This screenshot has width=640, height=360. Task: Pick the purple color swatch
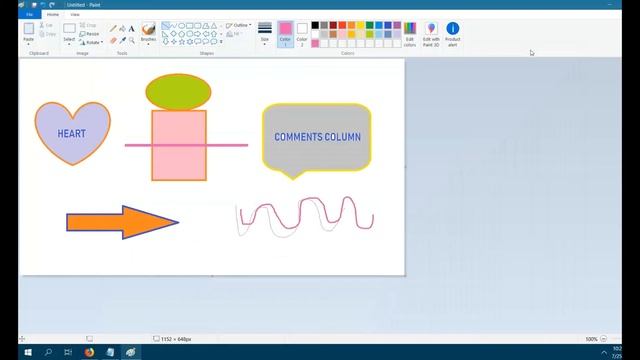point(397,25)
